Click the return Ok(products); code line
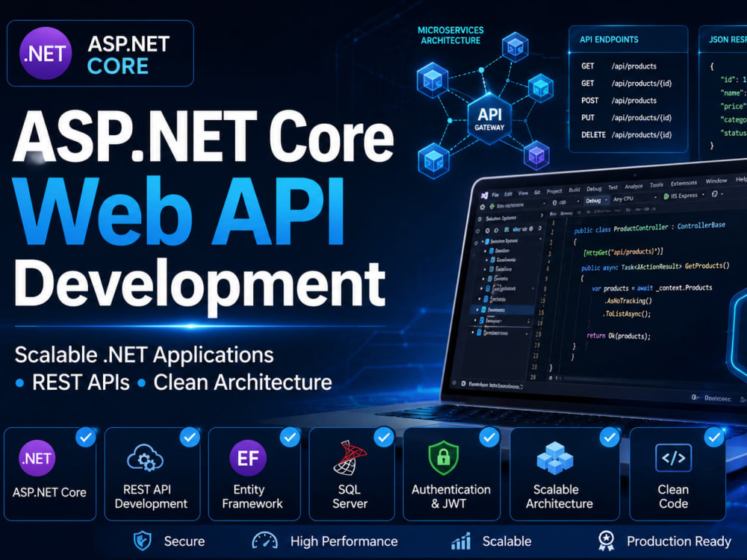The width and height of the screenshot is (747, 560). point(618,336)
